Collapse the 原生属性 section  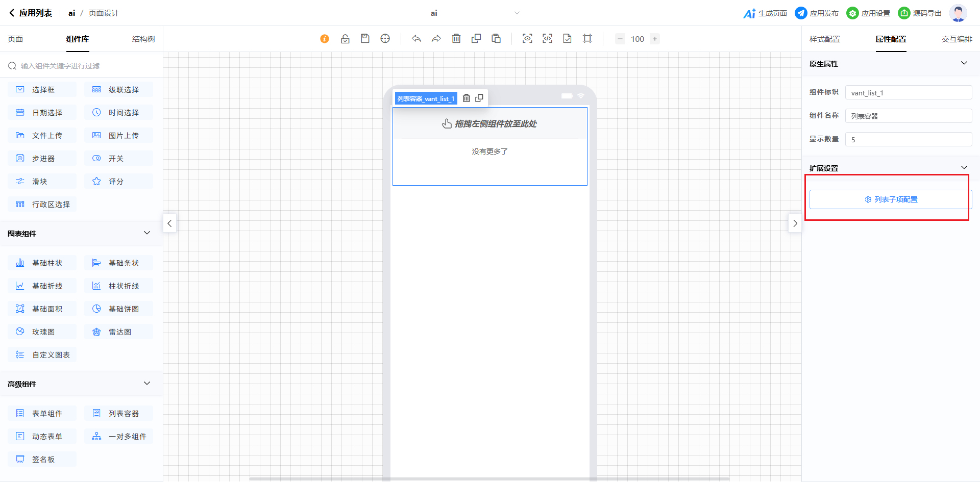[964, 63]
